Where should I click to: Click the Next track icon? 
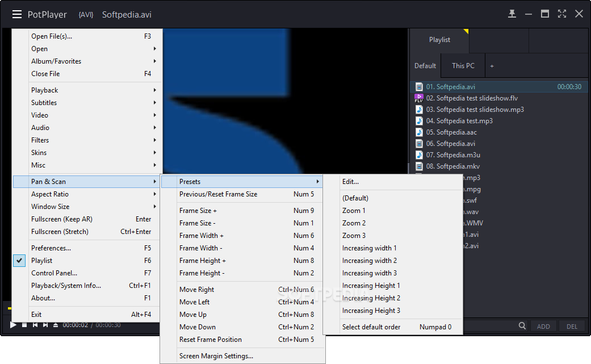point(45,325)
